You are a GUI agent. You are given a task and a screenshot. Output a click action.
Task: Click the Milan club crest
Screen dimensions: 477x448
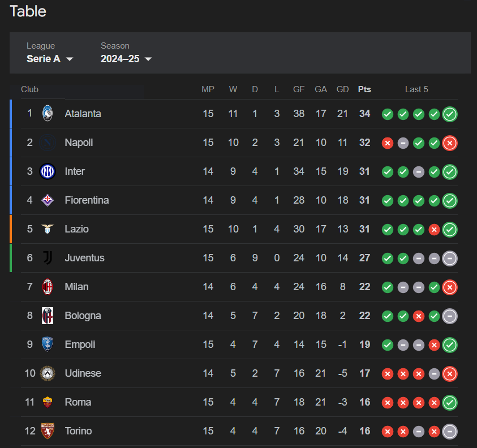pos(48,287)
